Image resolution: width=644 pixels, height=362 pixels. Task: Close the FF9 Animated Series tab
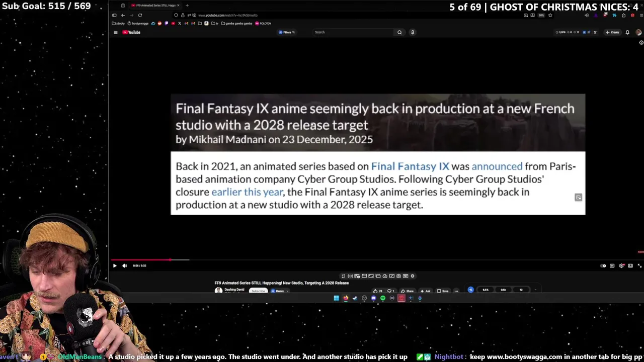(x=178, y=6)
